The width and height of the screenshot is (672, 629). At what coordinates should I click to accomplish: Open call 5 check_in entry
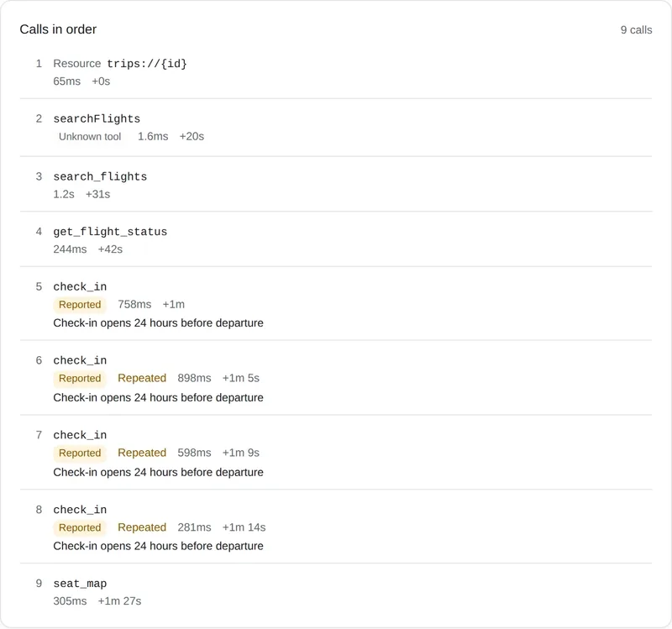click(x=335, y=304)
